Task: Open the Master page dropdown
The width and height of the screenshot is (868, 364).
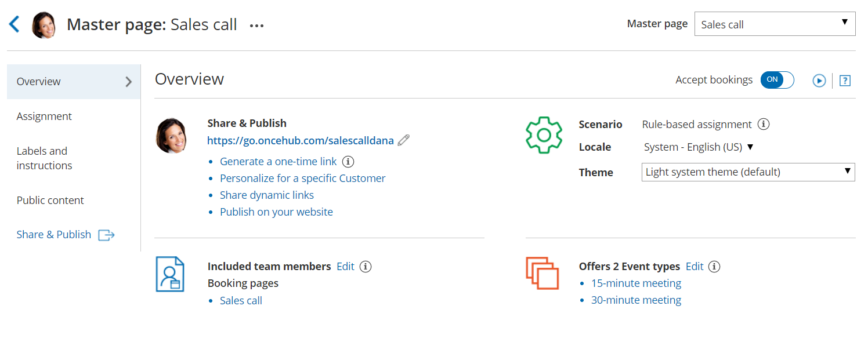Action: click(775, 24)
